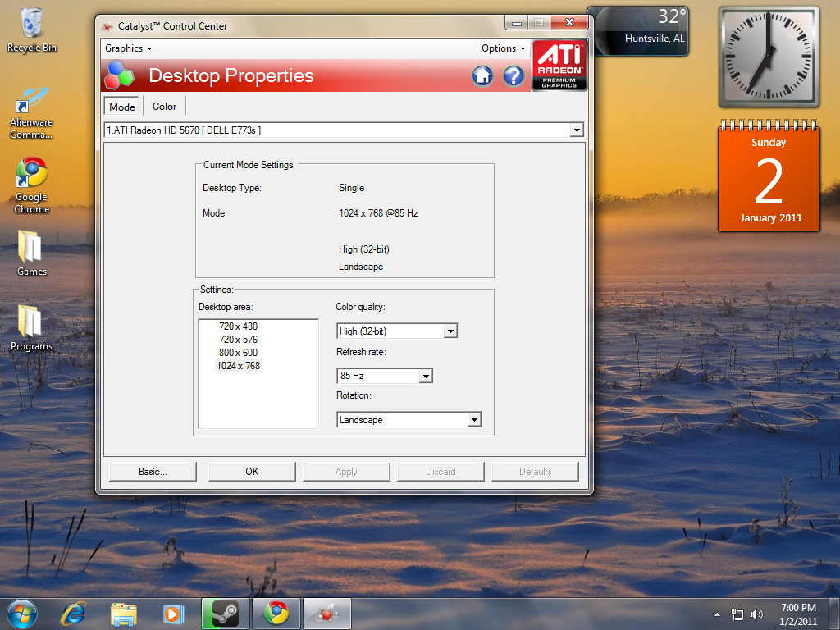Image resolution: width=840 pixels, height=630 pixels.
Task: Expand the 85 Hz refresh rate dropdown
Action: [426, 376]
